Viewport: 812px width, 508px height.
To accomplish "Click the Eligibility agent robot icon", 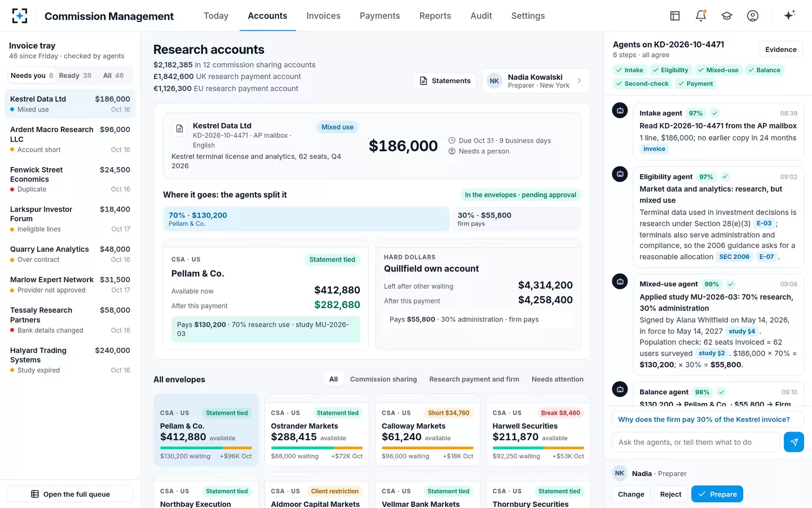I will tap(620, 174).
